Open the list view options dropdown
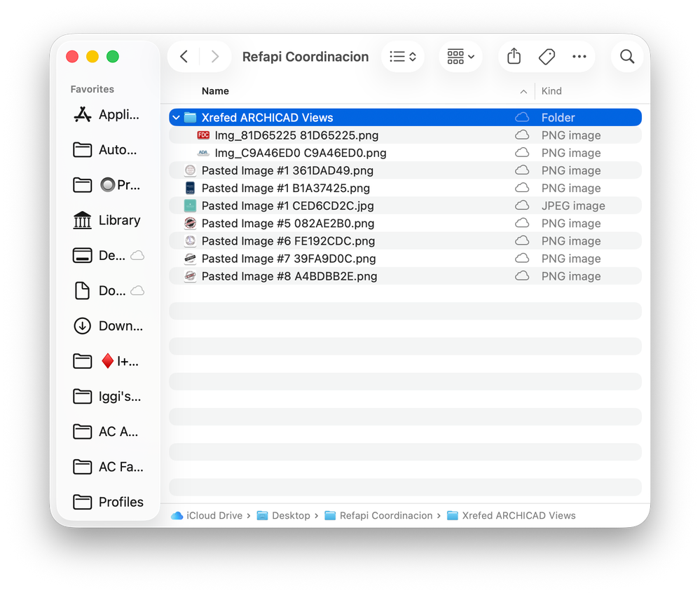Screen dimensions: 700x593 tap(403, 56)
